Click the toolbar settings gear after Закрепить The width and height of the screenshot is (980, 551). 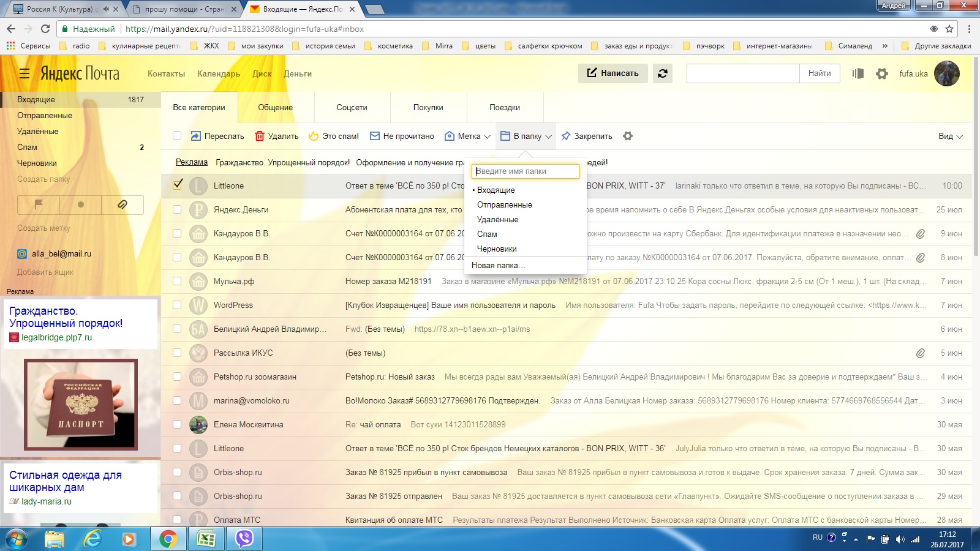[628, 136]
